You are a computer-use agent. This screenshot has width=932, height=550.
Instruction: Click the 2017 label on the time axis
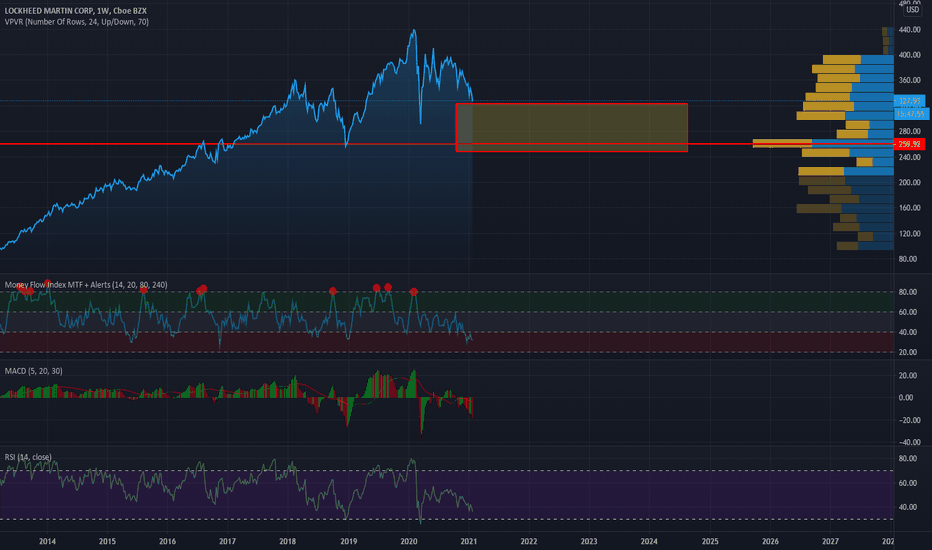[227, 541]
